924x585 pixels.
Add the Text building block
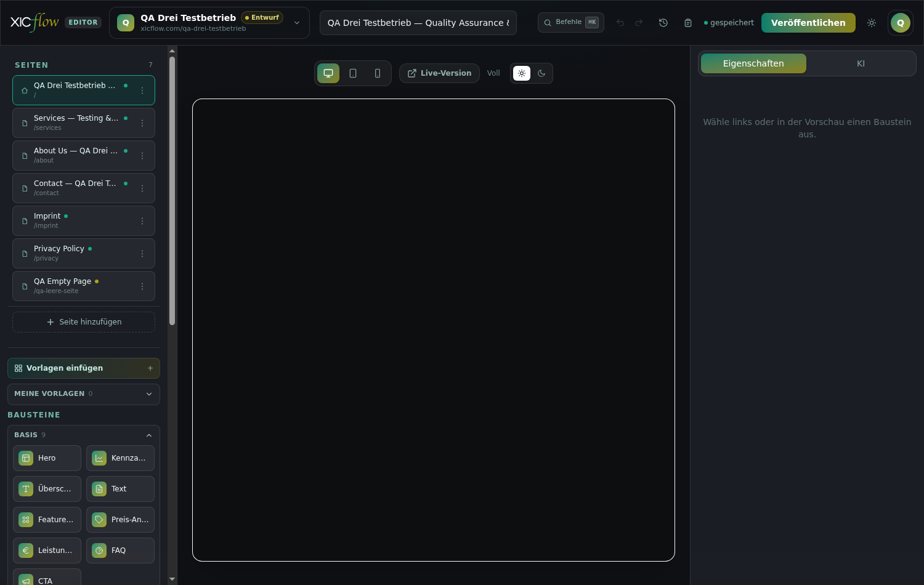pos(120,489)
